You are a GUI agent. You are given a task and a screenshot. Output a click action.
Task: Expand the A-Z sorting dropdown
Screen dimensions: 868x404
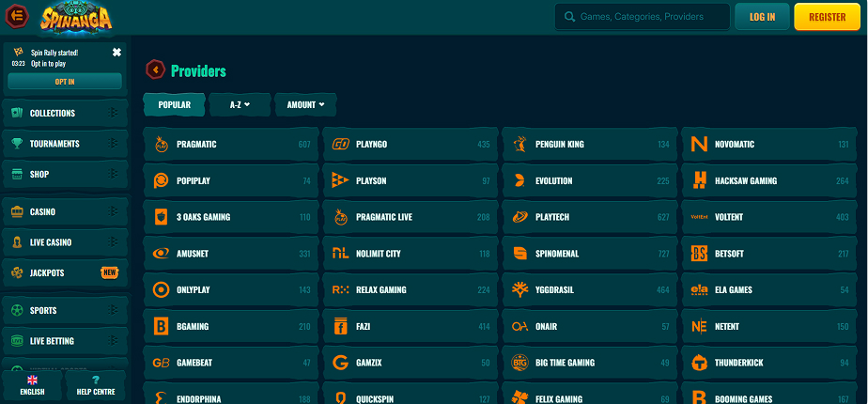(x=240, y=105)
